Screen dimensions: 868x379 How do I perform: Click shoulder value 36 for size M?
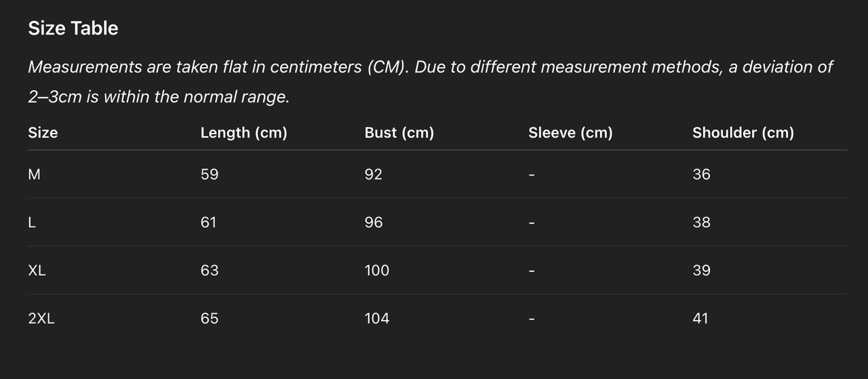coord(701,175)
